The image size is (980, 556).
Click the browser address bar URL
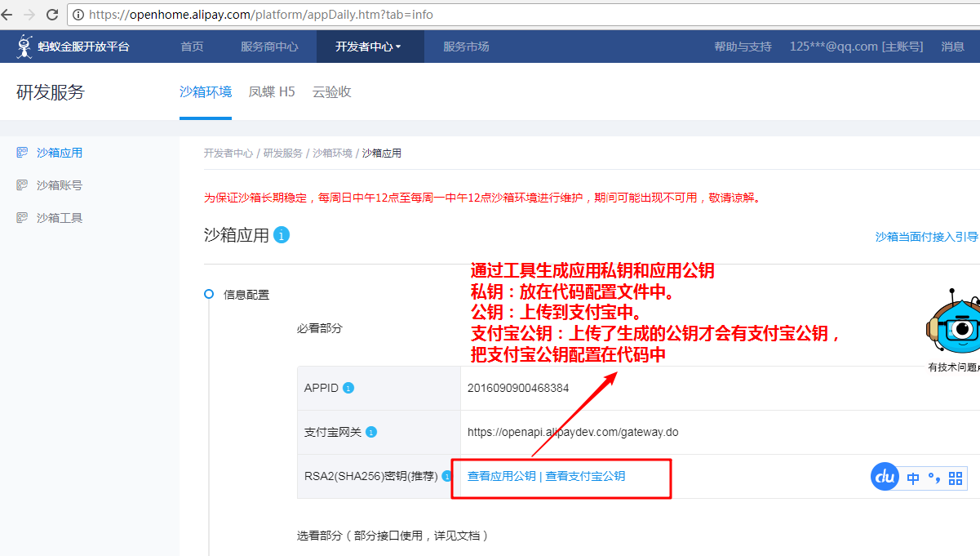pos(261,14)
